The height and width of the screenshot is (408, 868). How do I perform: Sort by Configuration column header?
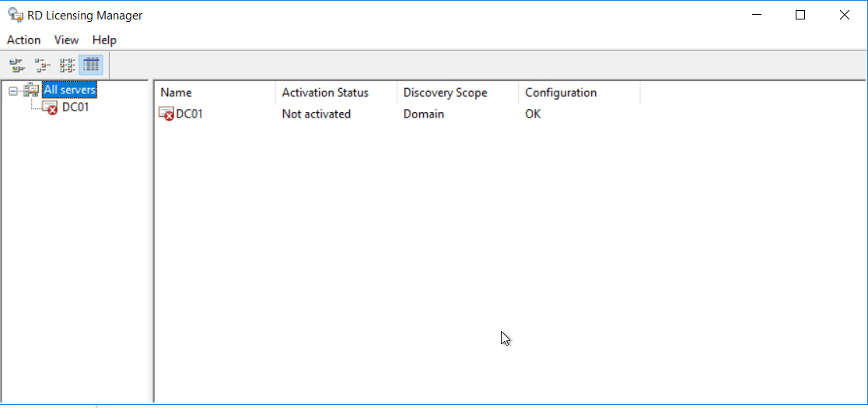click(x=579, y=93)
